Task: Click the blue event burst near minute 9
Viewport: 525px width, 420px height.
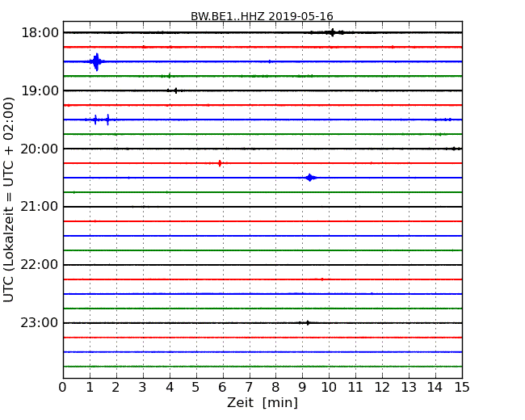Action: 310,178
